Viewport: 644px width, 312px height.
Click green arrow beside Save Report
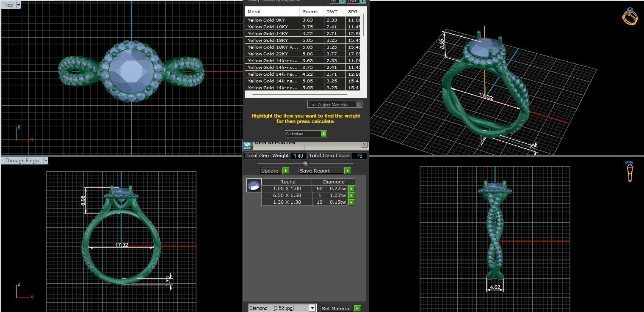click(348, 171)
